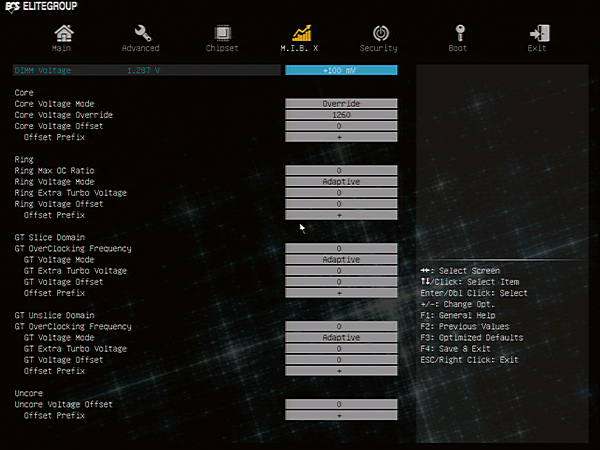
Task: Edit the Ring Voltage Offset value
Action: click(341, 204)
